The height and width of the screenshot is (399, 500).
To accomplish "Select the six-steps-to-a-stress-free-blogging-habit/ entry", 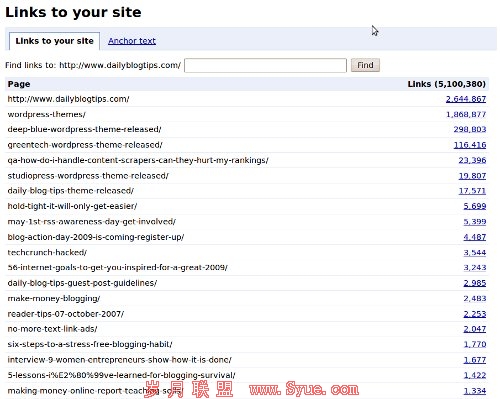I will 90,344.
